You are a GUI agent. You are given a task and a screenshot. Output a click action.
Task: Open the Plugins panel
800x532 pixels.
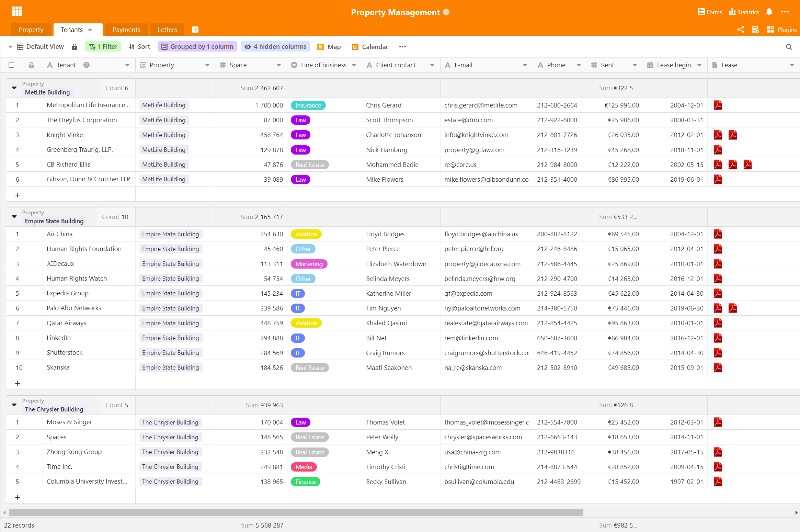pyautogui.click(x=782, y=30)
